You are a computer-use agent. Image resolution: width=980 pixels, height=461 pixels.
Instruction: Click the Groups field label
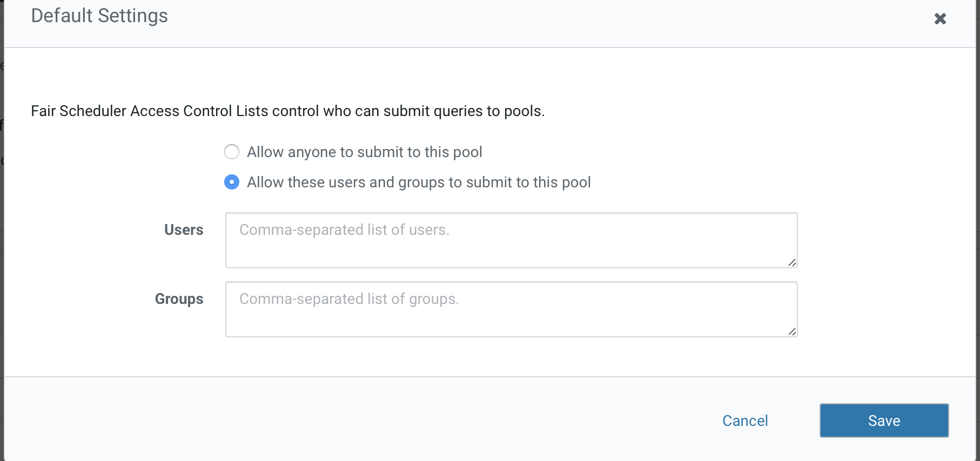179,299
